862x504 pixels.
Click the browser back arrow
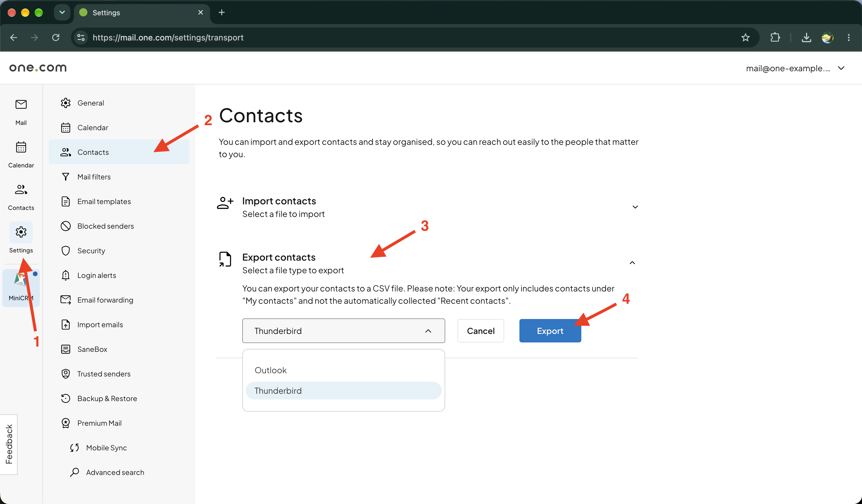click(14, 37)
